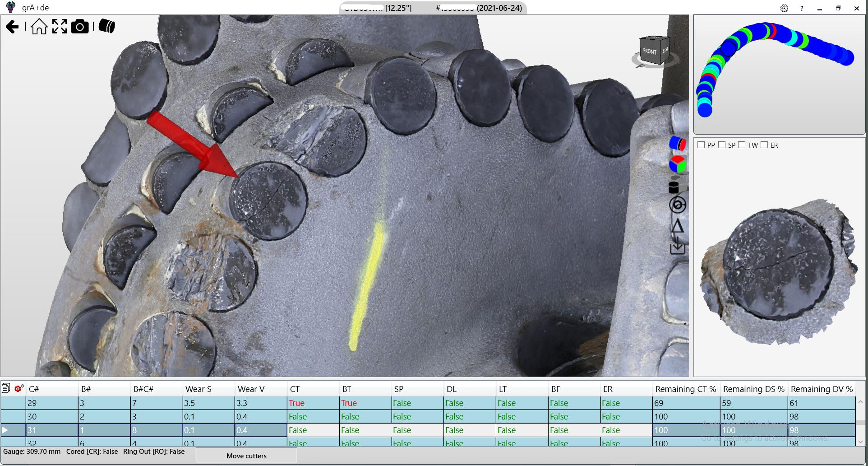Enable the PP checkbox
868x466 pixels.
tap(701, 145)
